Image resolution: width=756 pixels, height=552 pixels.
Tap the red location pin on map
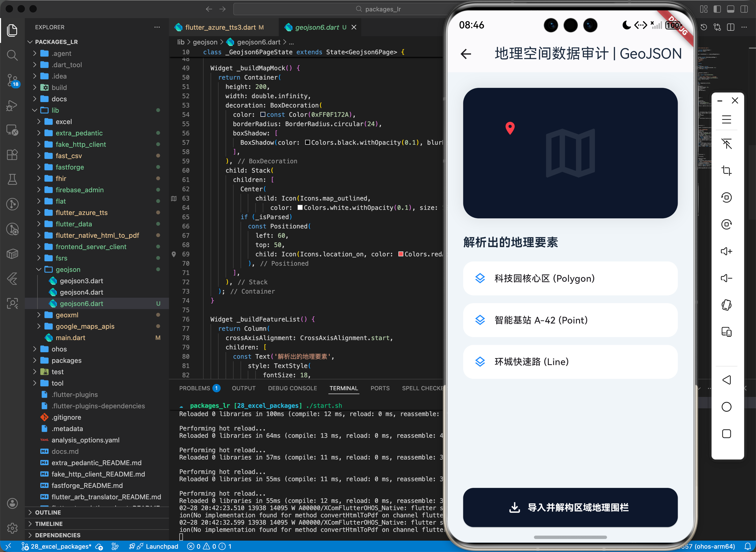click(x=510, y=128)
